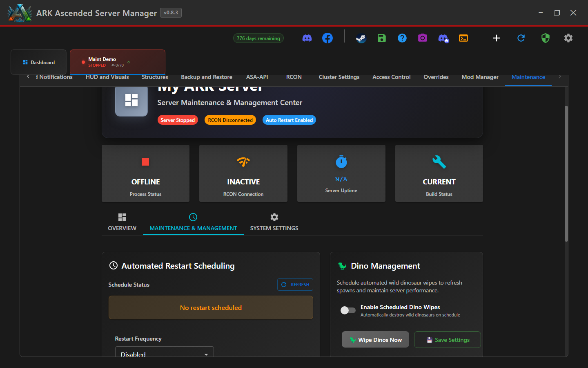Open the HUD and Visuals tab
The image size is (588, 368).
point(107,77)
